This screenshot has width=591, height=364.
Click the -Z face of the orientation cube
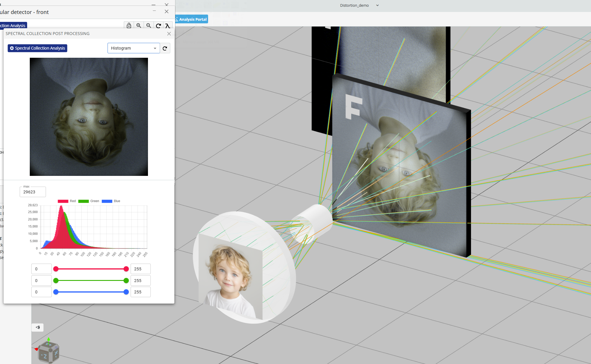click(44, 356)
